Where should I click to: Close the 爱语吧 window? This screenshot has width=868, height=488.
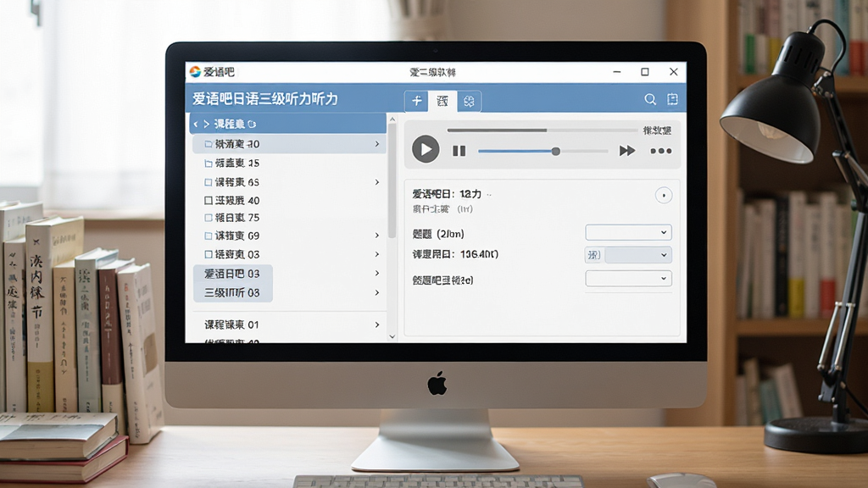point(674,72)
